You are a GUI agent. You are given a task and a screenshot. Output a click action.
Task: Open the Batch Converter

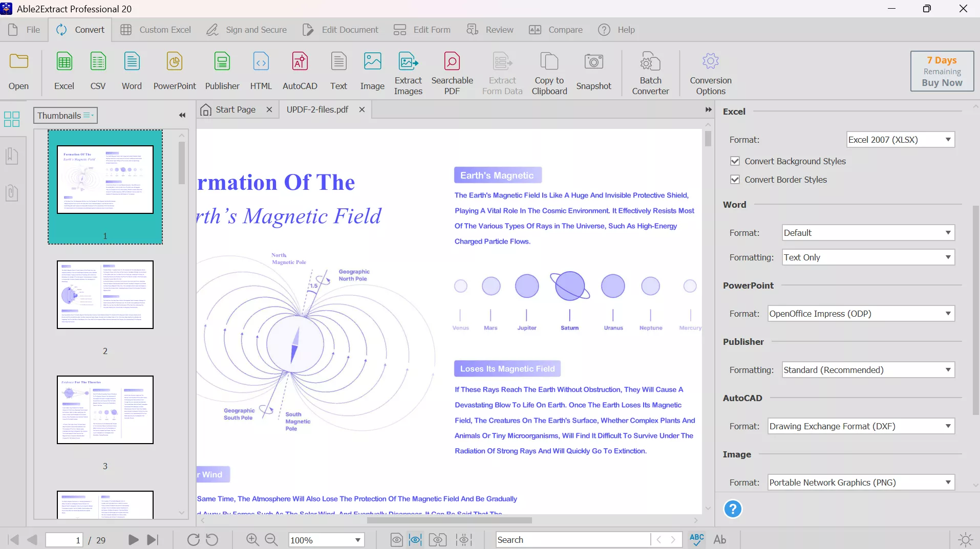pyautogui.click(x=649, y=72)
